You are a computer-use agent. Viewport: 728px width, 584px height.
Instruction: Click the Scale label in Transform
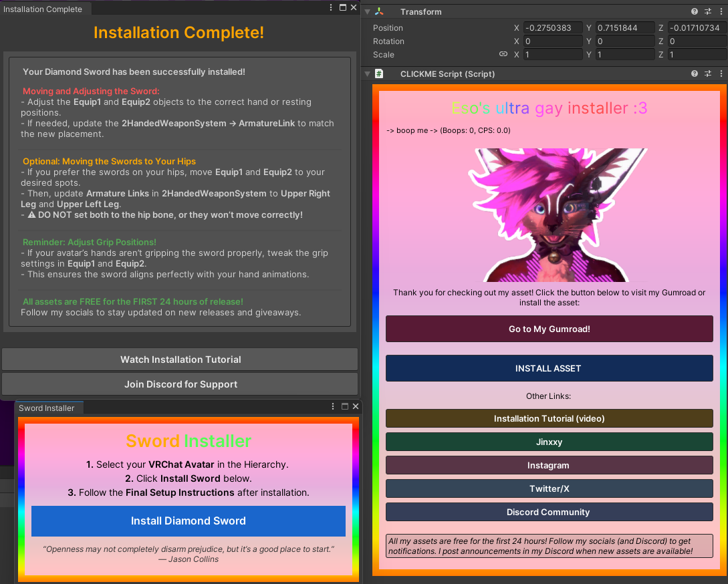coord(384,55)
